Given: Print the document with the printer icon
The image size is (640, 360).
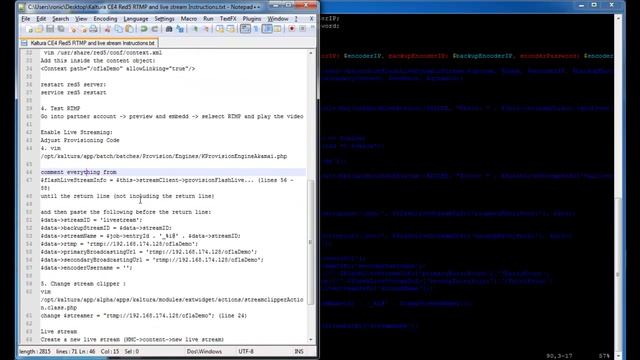Looking at the screenshot, I should pos(93,29).
